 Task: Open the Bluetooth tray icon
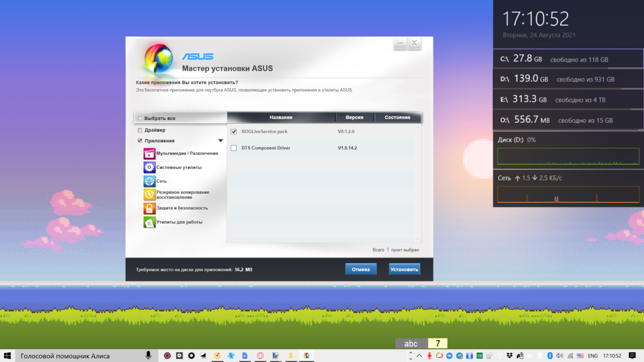click(550, 356)
